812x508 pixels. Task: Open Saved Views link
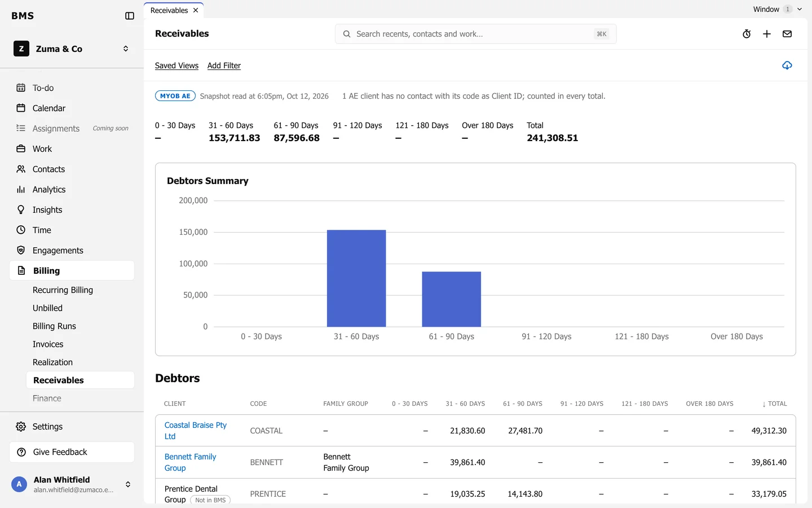point(176,65)
